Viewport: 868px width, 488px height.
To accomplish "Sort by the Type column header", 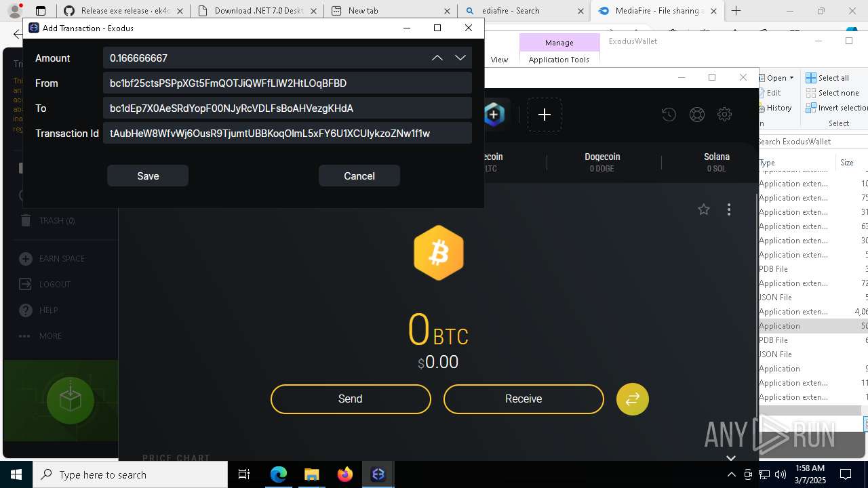I will coord(767,163).
